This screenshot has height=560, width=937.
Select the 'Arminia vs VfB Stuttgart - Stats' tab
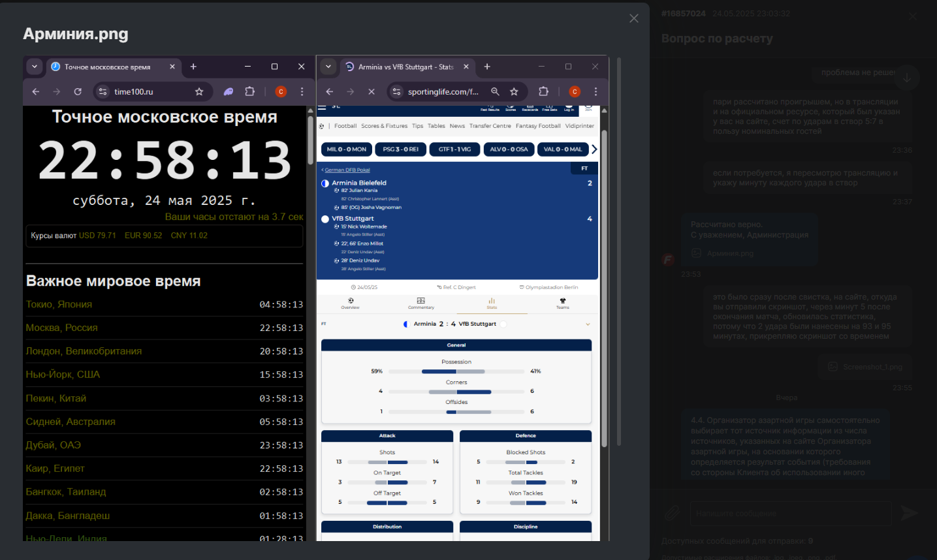407,67
